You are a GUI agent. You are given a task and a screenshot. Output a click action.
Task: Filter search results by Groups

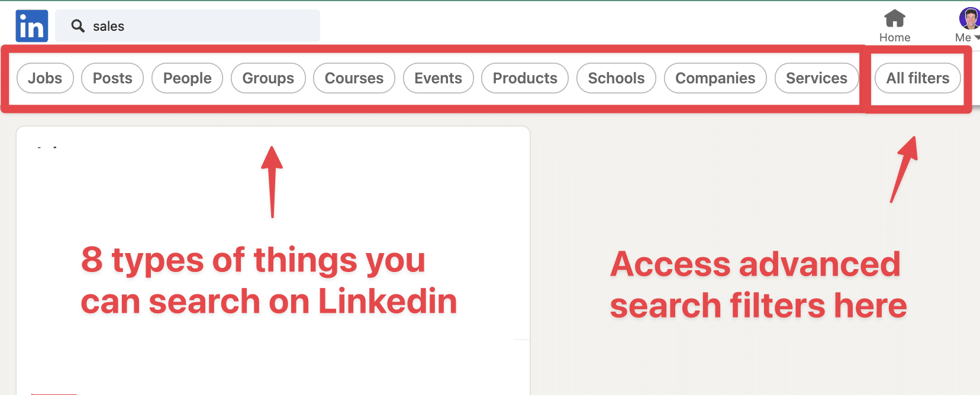click(x=267, y=77)
